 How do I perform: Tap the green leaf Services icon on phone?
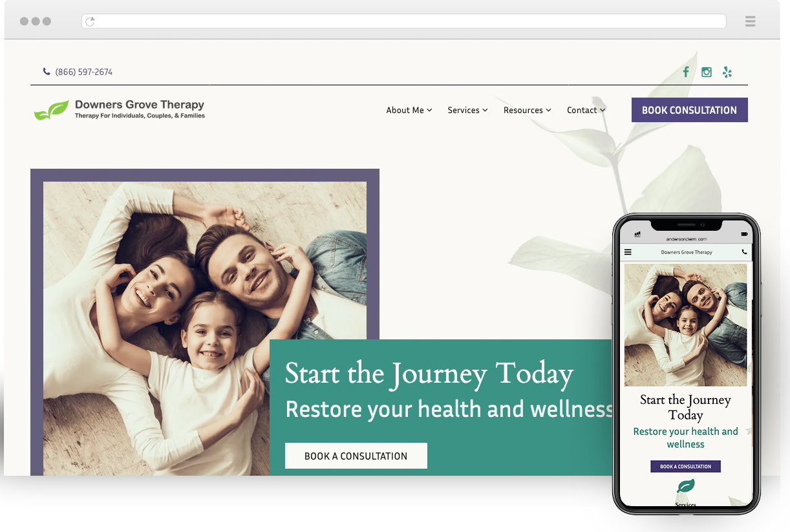pyautogui.click(x=685, y=487)
